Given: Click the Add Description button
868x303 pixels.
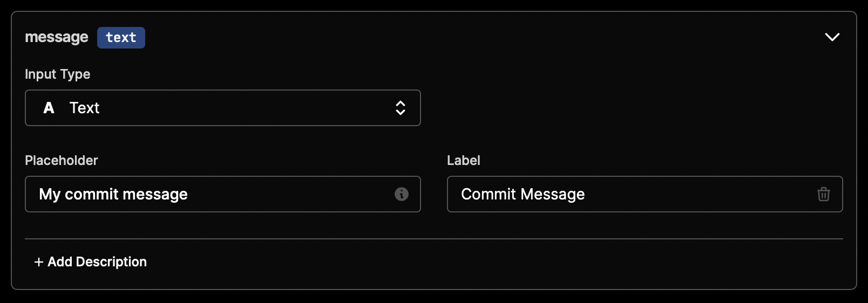Looking at the screenshot, I should tap(91, 262).
